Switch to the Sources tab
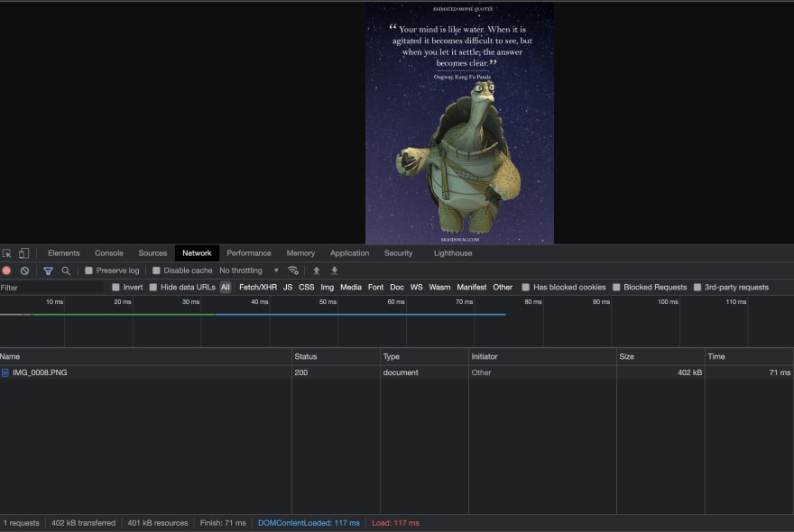The image size is (794, 532). (x=152, y=253)
